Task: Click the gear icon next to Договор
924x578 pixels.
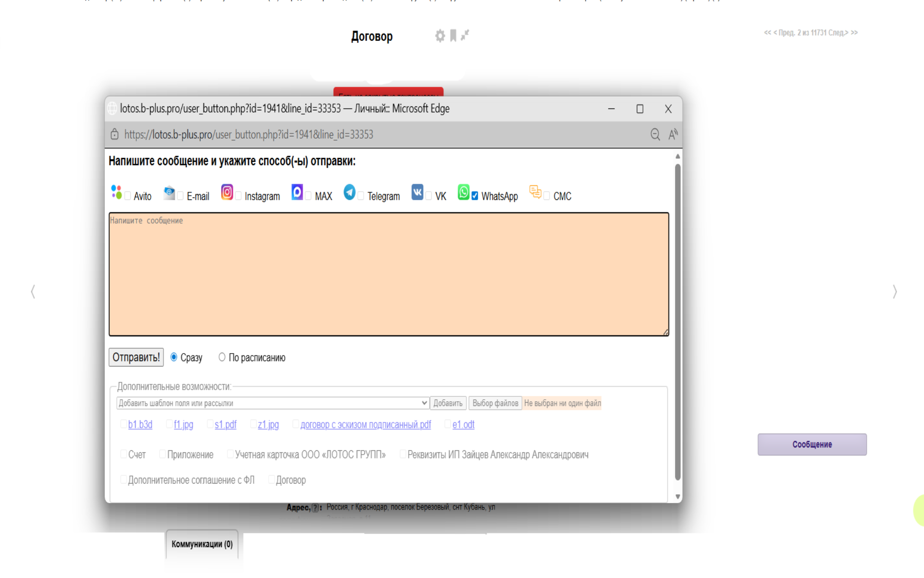Action: tap(440, 36)
